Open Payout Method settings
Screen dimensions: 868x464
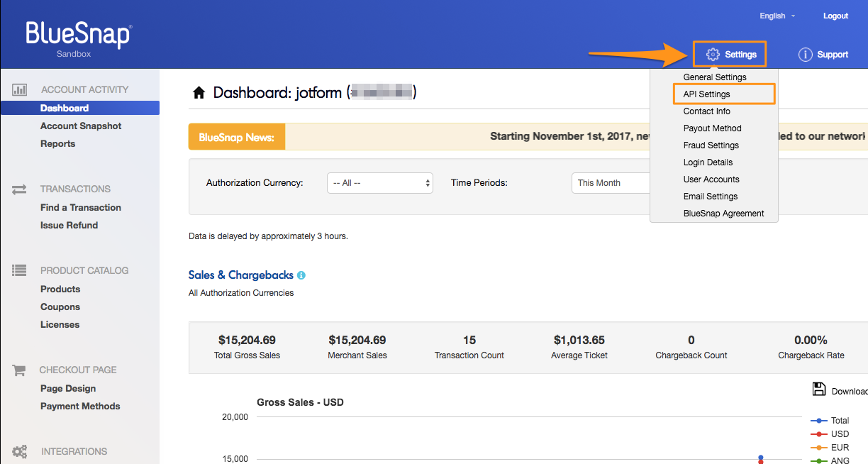[x=714, y=128]
